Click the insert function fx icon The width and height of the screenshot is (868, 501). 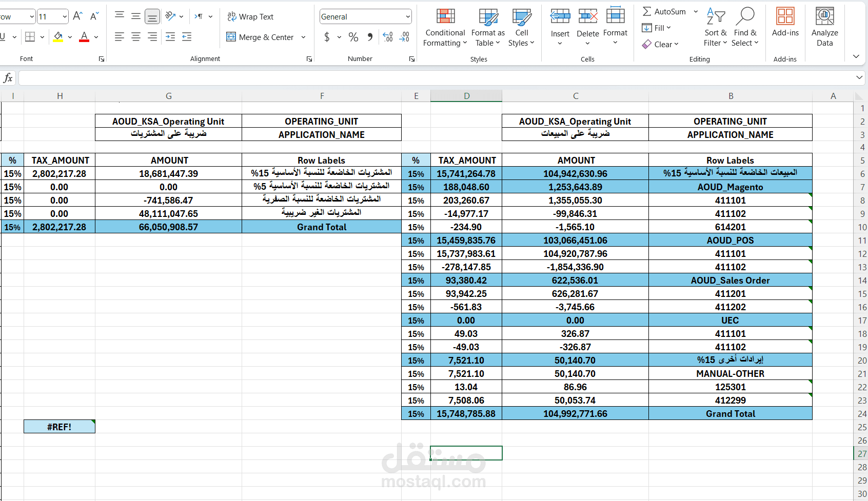pyautogui.click(x=8, y=78)
